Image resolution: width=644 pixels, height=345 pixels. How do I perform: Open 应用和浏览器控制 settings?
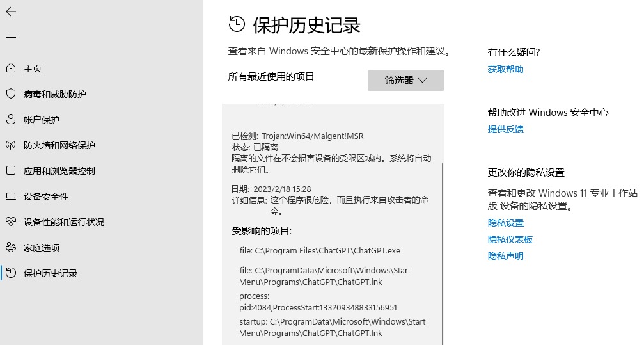tap(59, 171)
